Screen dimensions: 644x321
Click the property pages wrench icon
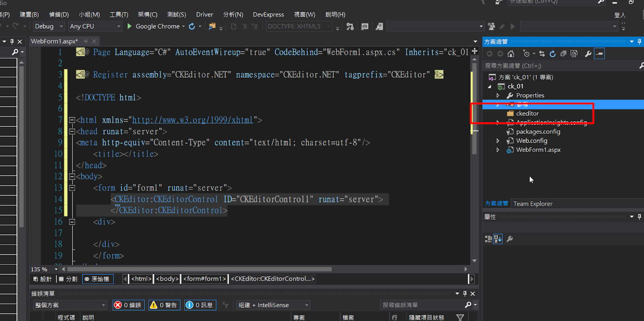tap(510, 239)
